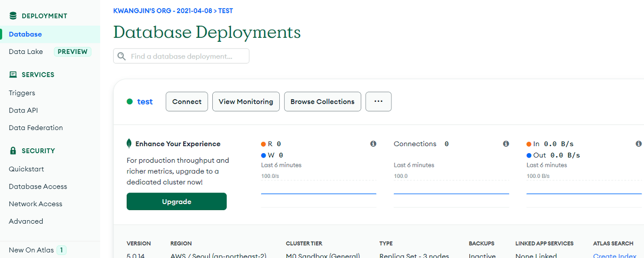Image resolution: width=644 pixels, height=258 pixels.
Task: Go to Network Access
Action: 35,204
